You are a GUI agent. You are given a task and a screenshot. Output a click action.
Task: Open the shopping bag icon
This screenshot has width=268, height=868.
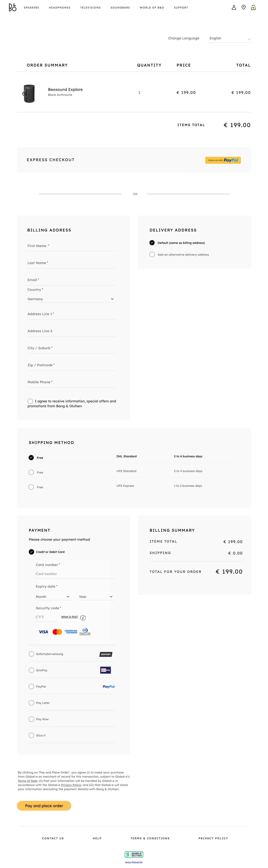point(253,7)
